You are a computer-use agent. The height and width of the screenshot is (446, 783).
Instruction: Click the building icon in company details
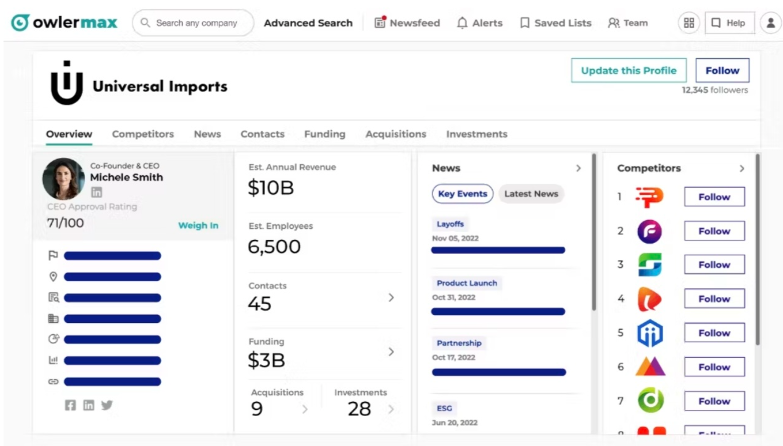(x=53, y=319)
